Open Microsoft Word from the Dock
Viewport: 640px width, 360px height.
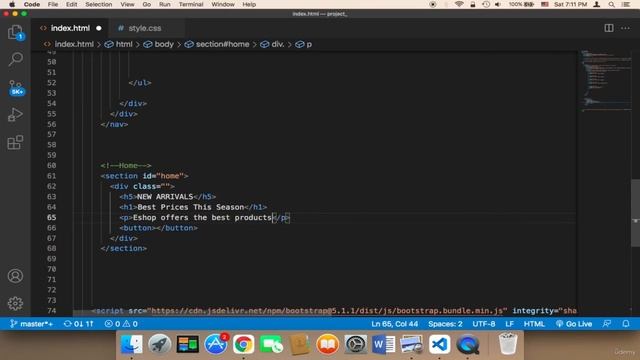click(383, 345)
